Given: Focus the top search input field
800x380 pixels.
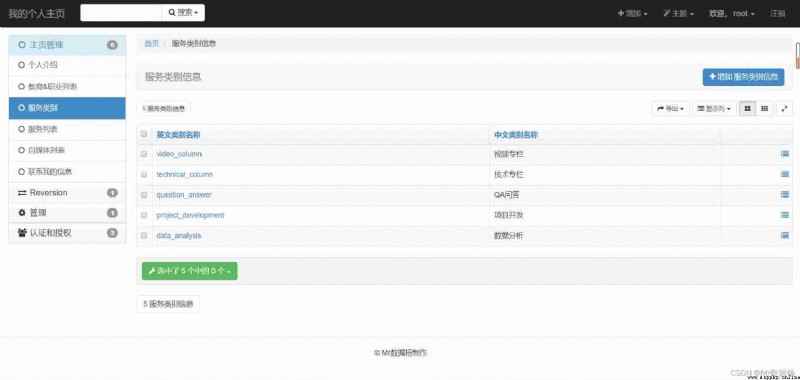Looking at the screenshot, I should (121, 13).
